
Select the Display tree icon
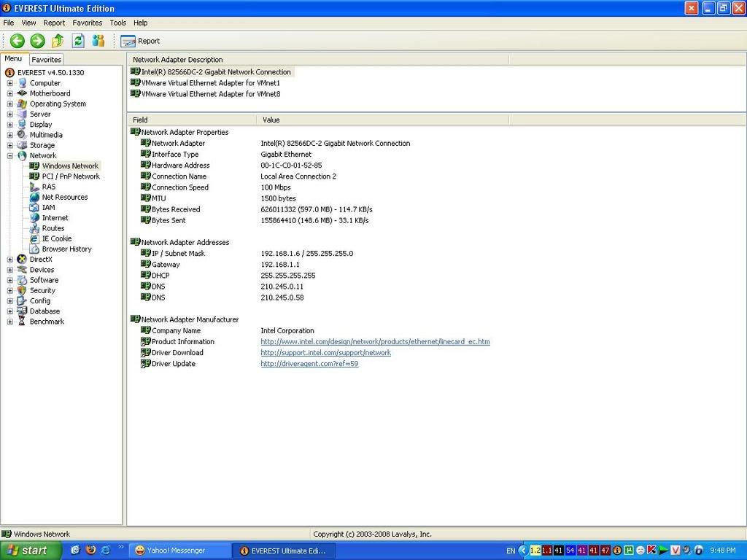22,124
